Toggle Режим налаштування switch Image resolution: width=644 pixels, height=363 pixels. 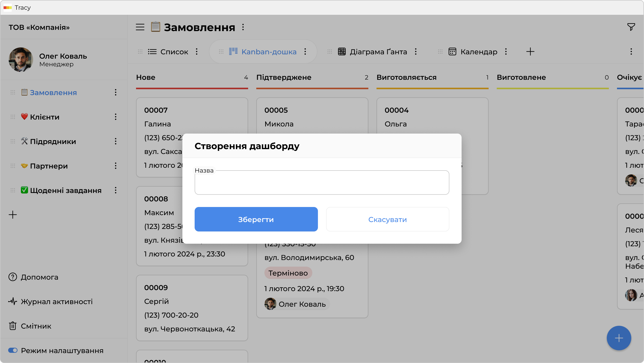coord(13,351)
